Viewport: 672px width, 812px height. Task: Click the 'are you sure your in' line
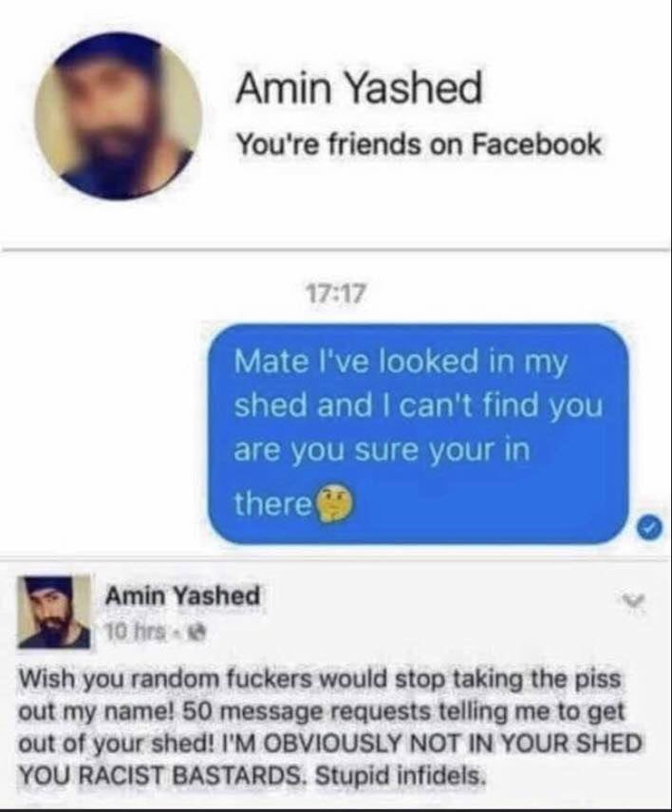coord(383,449)
